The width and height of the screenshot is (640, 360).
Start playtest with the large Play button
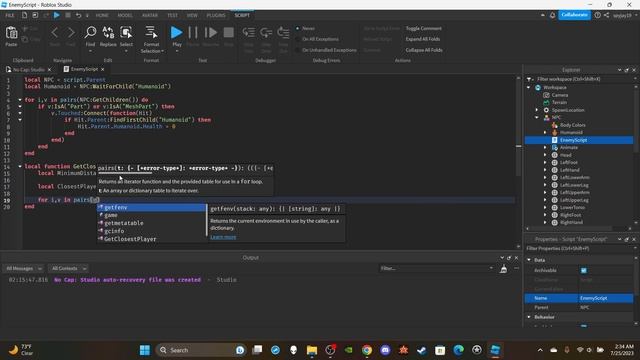pos(176,32)
